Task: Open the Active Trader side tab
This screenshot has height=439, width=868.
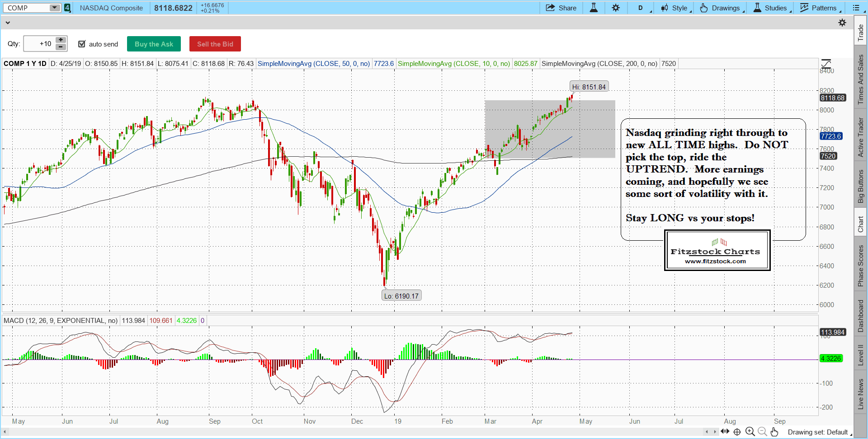Action: pos(861,137)
